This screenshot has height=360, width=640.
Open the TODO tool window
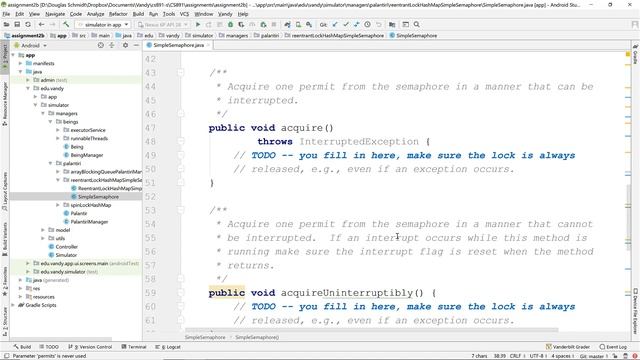49,347
